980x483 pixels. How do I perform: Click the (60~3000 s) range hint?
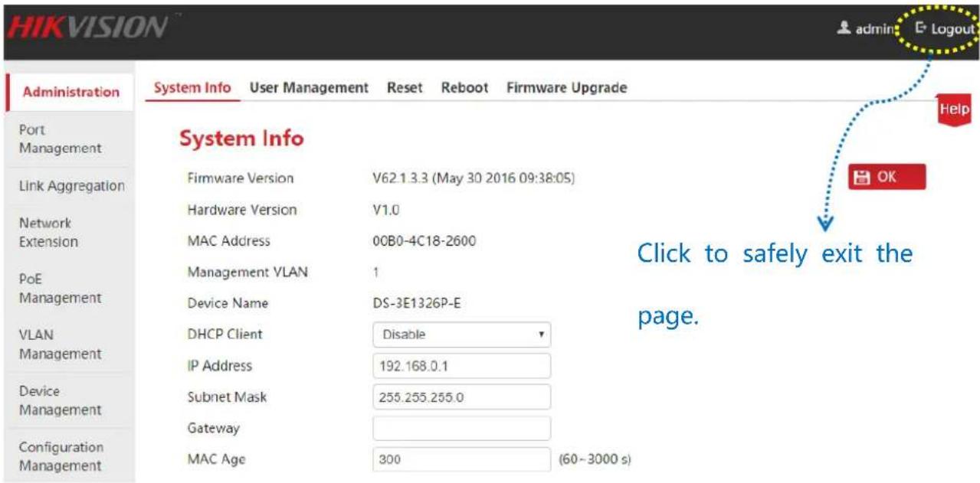(596, 460)
